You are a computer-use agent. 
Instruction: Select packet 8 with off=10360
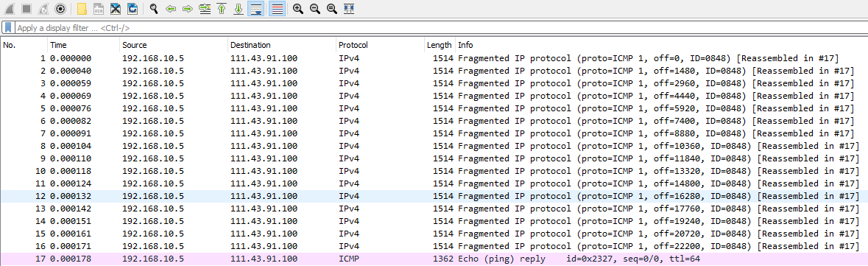(434, 146)
